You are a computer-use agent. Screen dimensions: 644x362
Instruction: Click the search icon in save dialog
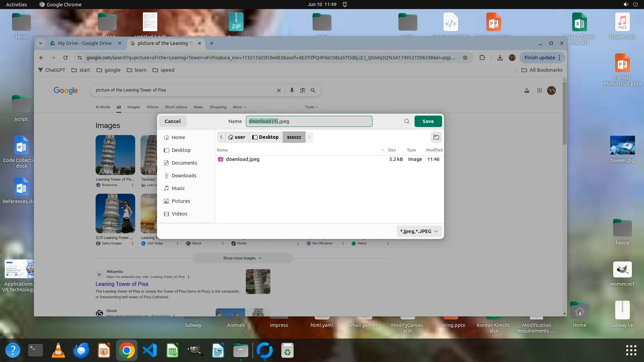click(x=407, y=121)
